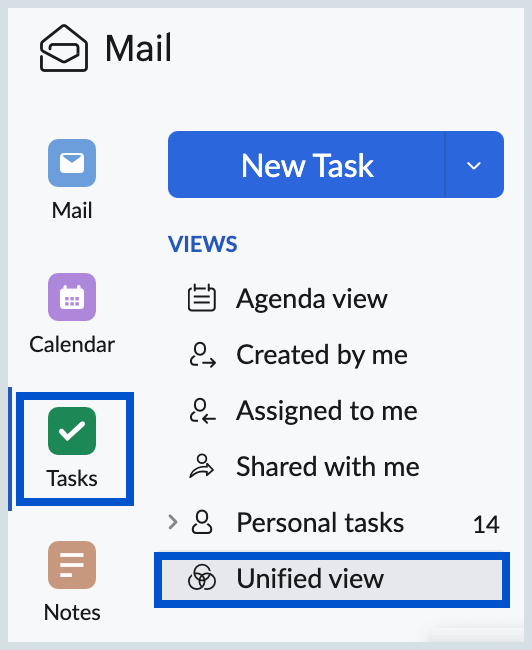Open the Mail app icon in sidebar

tap(72, 163)
